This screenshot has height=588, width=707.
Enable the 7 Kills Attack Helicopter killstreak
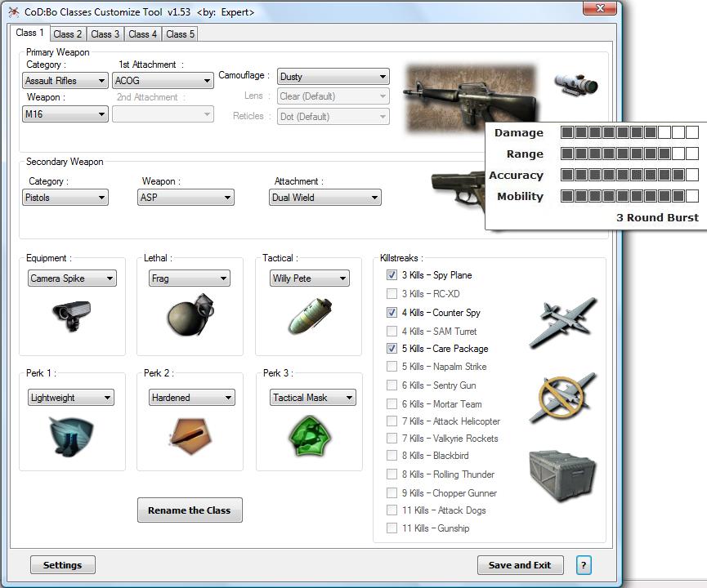pos(392,421)
